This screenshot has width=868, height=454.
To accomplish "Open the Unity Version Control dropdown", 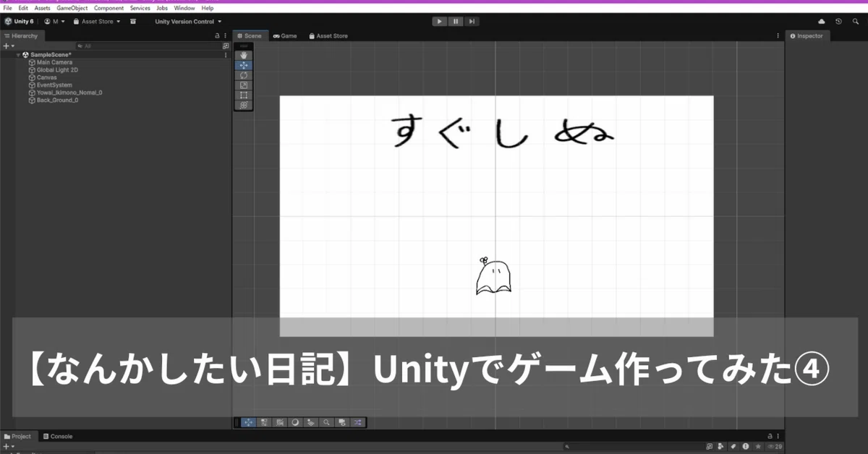I will click(x=188, y=22).
